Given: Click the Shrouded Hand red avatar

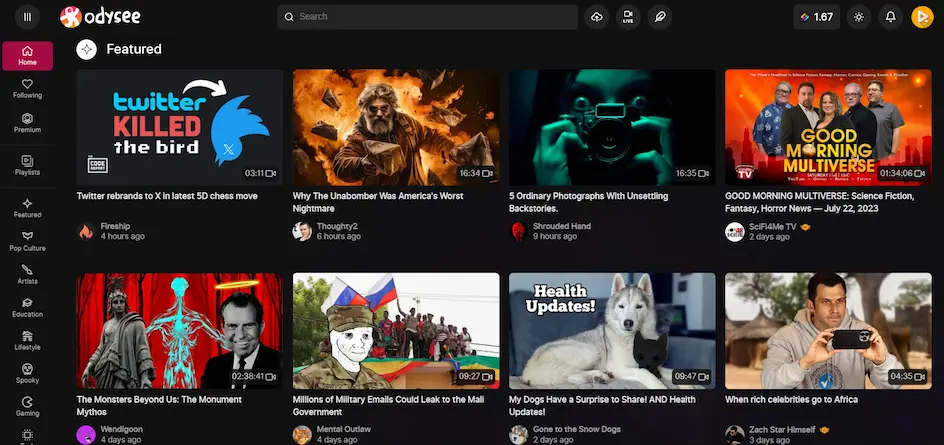Looking at the screenshot, I should tap(518, 231).
